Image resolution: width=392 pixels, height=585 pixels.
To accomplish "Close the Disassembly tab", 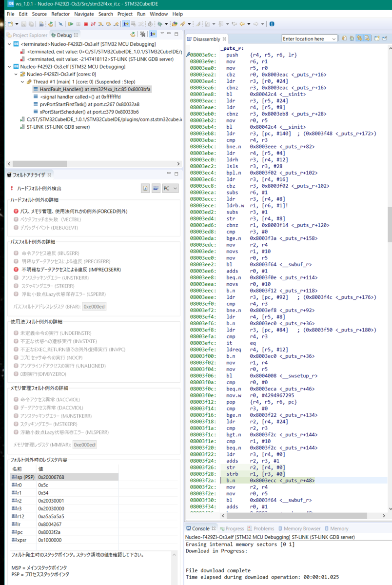I will coord(224,39).
